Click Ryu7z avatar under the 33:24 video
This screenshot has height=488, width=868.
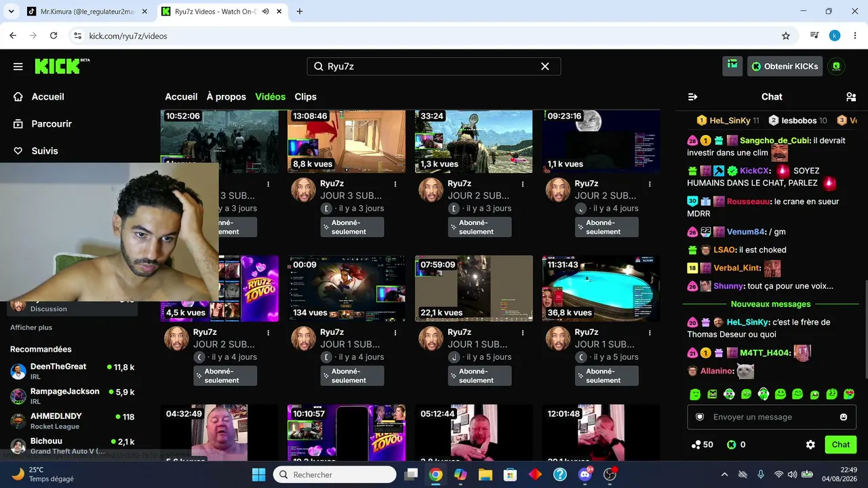431,190
